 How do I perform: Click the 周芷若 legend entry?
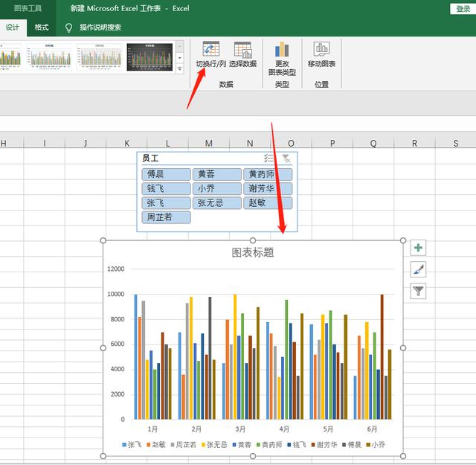[184, 445]
